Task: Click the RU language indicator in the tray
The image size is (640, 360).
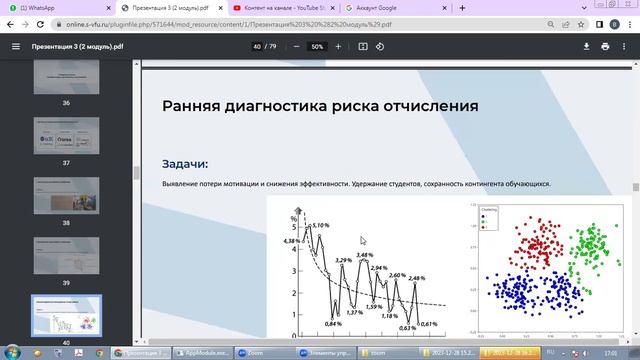Action: pyautogui.click(x=550, y=352)
